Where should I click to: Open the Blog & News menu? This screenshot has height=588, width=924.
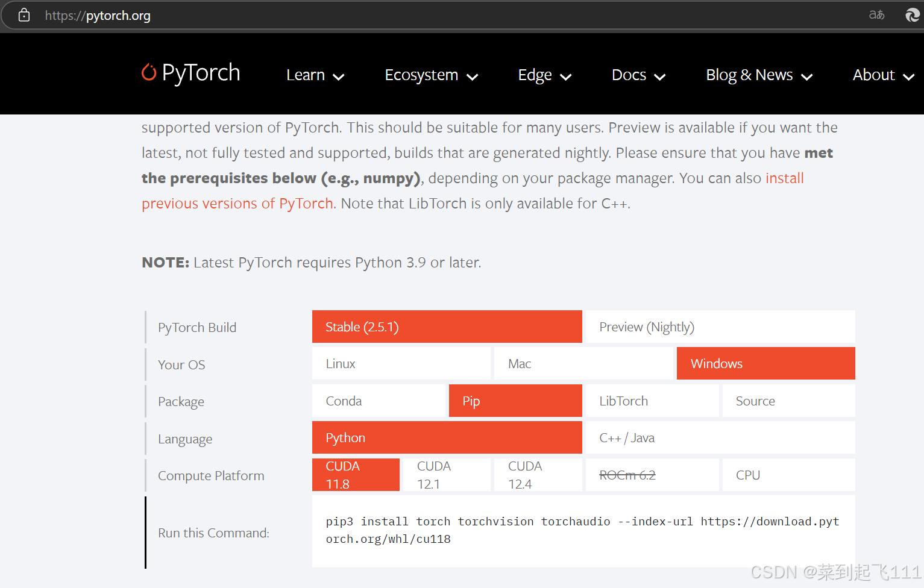[x=749, y=75]
